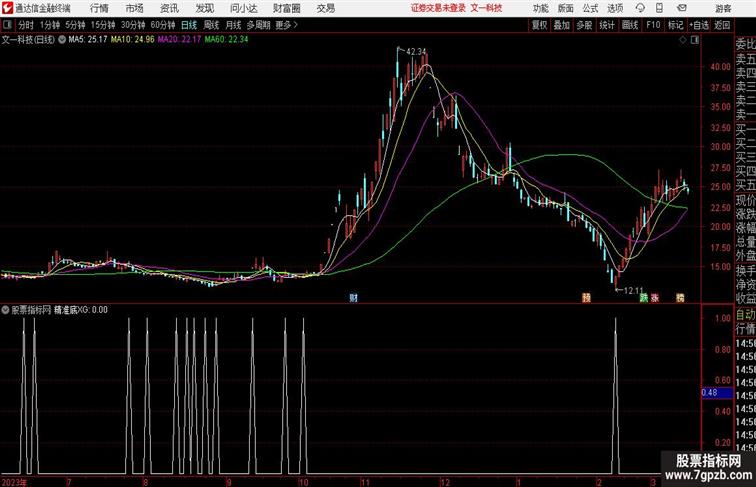Click the 返回 back button
The height and width of the screenshot is (487, 756).
pos(722,25)
